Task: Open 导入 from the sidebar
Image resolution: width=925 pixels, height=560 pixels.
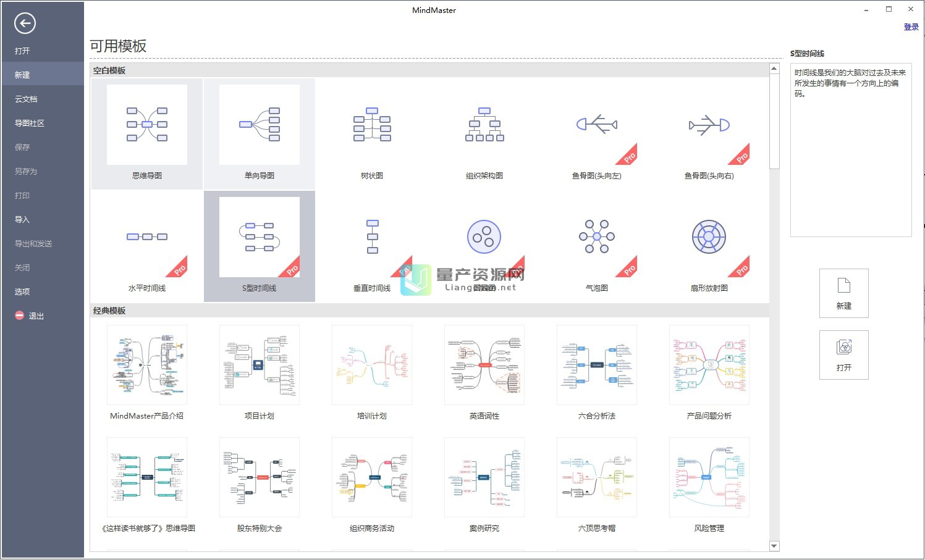Action: tap(42, 219)
